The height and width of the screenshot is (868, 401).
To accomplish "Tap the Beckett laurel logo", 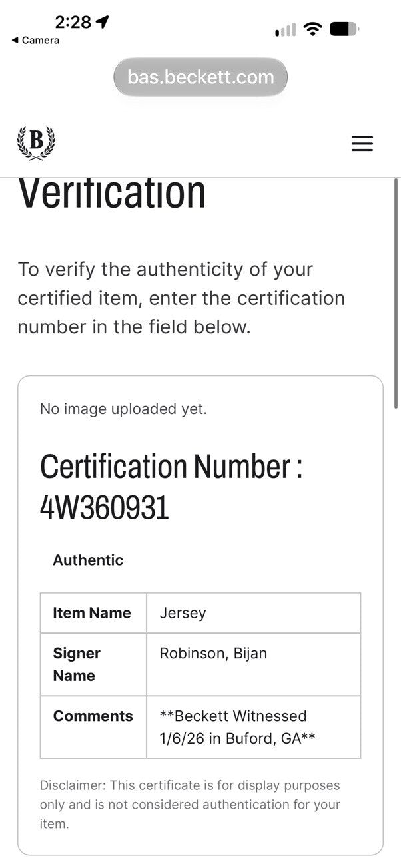I will point(36,143).
